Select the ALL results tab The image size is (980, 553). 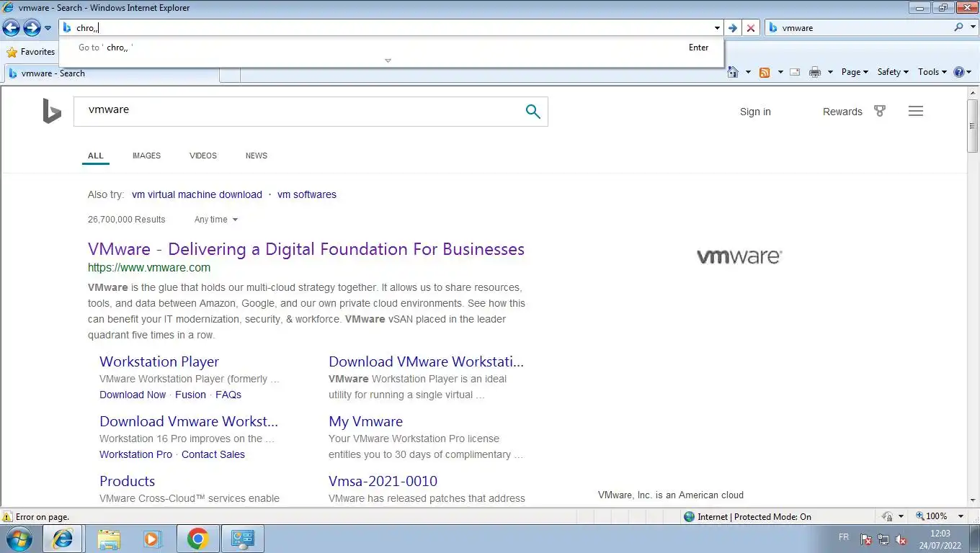[96, 156]
